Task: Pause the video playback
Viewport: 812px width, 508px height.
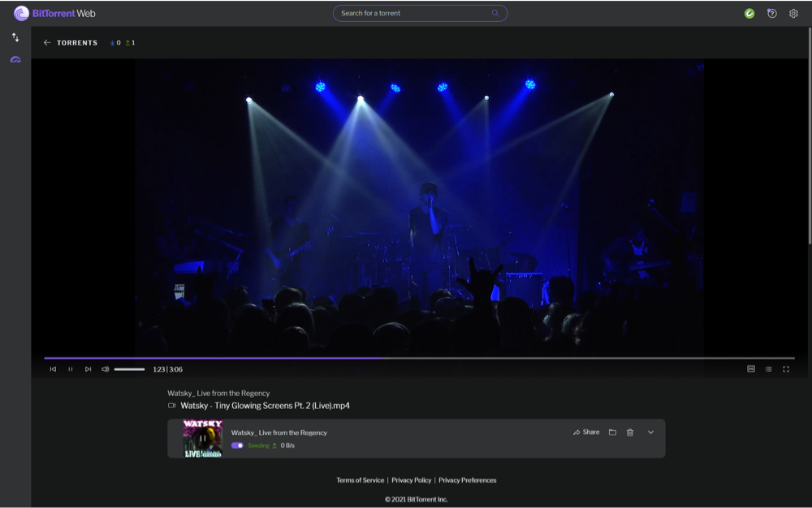Action: click(71, 368)
